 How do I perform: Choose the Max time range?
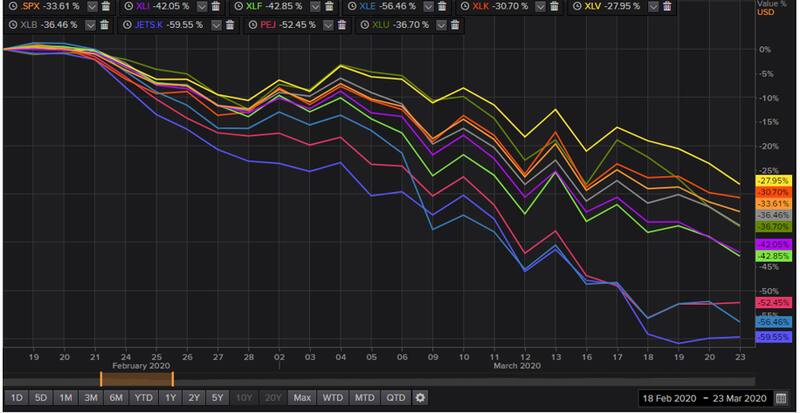302,397
